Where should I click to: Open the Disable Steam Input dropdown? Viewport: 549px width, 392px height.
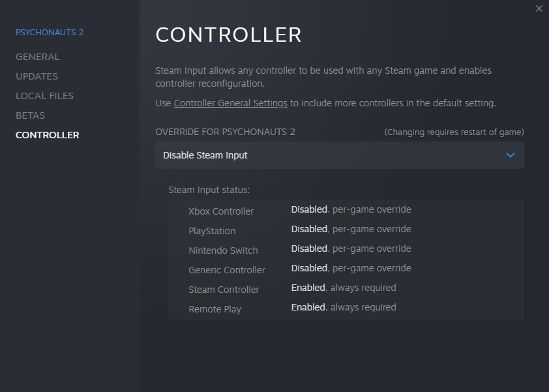(339, 155)
